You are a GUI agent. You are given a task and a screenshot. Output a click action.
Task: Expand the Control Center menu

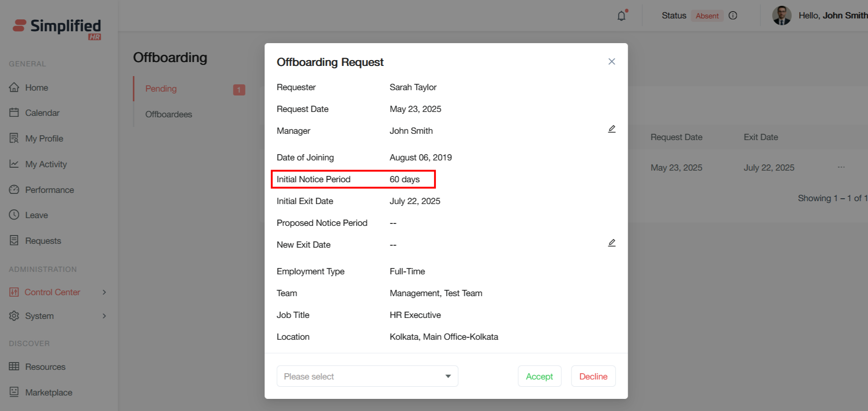tap(52, 292)
